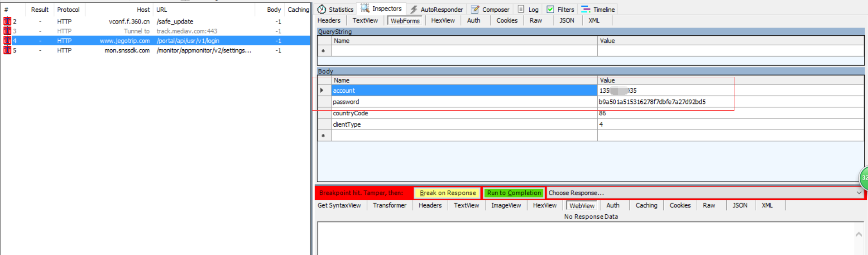Screen dimensions: 868x255
Task: Click breakpoint icon of session 3
Action: 7,31
